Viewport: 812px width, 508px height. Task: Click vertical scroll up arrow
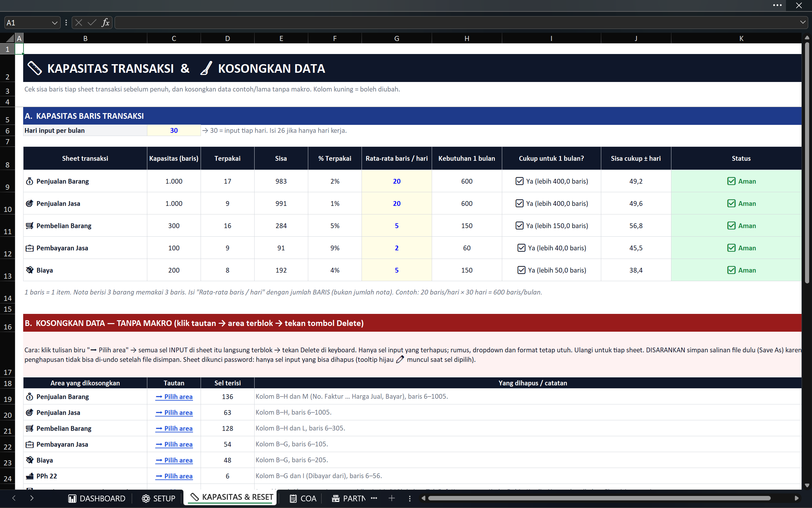[x=807, y=37]
